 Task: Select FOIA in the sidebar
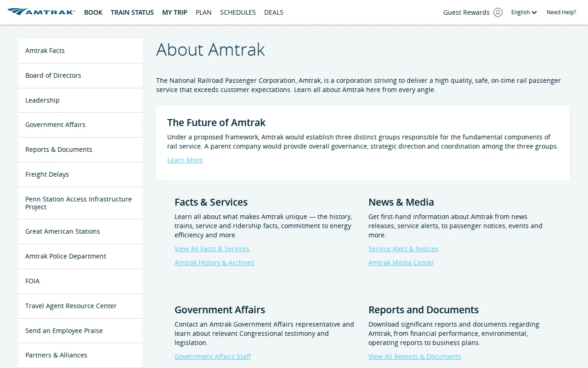pyautogui.click(x=80, y=281)
